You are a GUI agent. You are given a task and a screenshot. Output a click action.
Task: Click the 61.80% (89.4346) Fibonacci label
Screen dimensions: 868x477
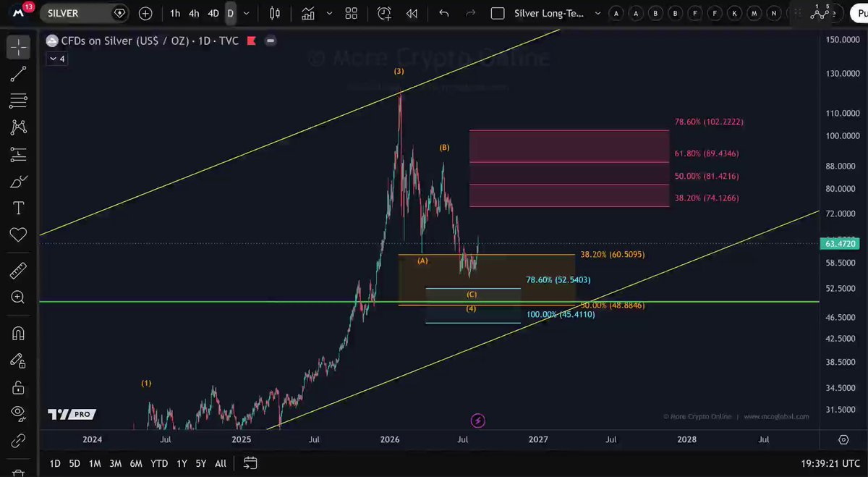pos(707,153)
